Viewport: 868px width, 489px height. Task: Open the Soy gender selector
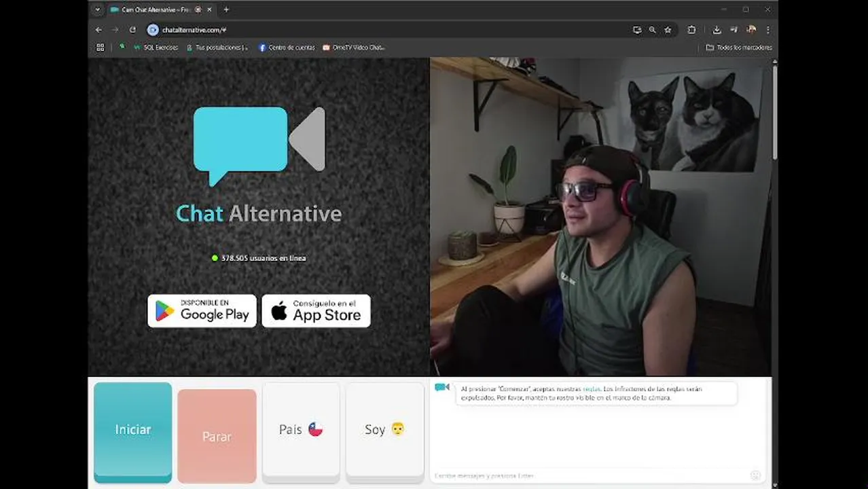384,432
